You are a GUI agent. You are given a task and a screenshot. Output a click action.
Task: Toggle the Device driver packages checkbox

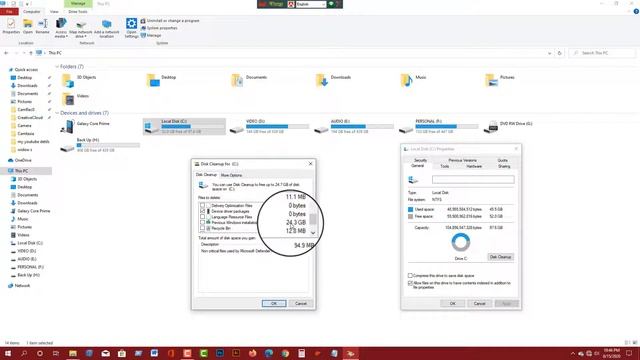[202, 211]
